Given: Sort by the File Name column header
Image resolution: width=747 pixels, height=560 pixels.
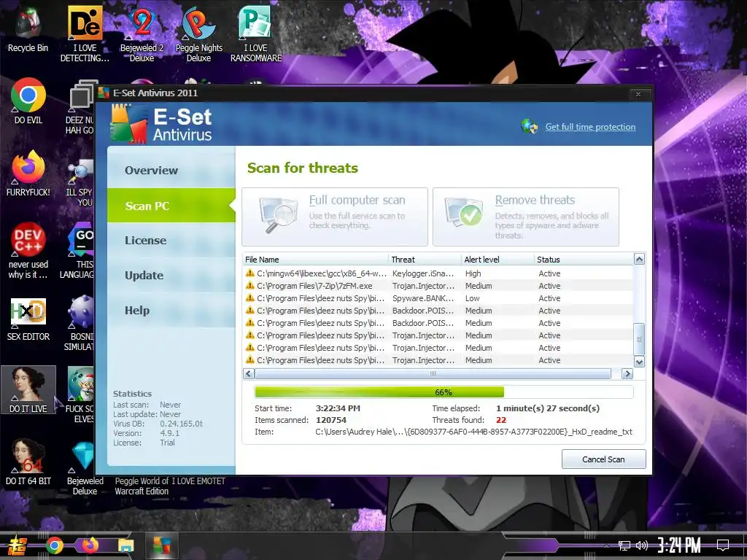Looking at the screenshot, I should (x=315, y=260).
